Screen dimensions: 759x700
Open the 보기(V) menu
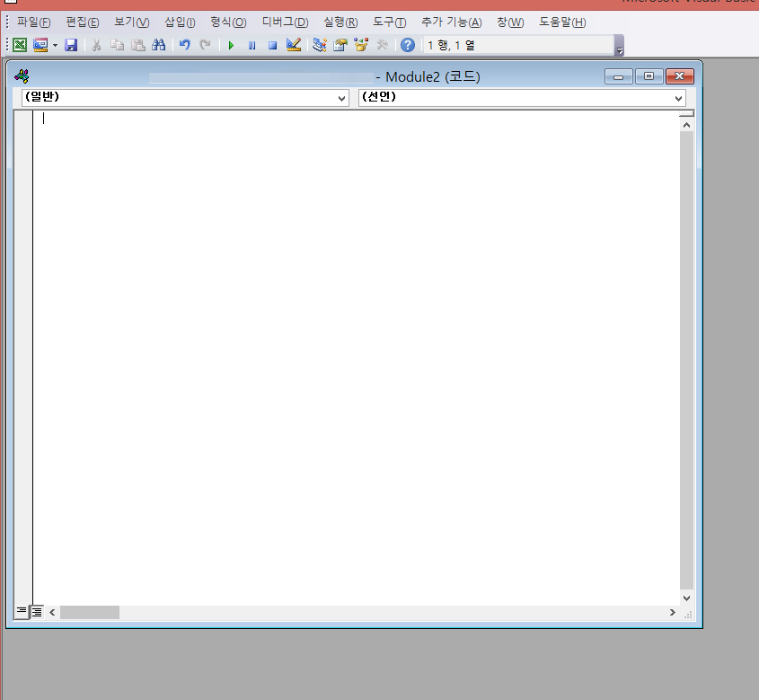pos(132,22)
